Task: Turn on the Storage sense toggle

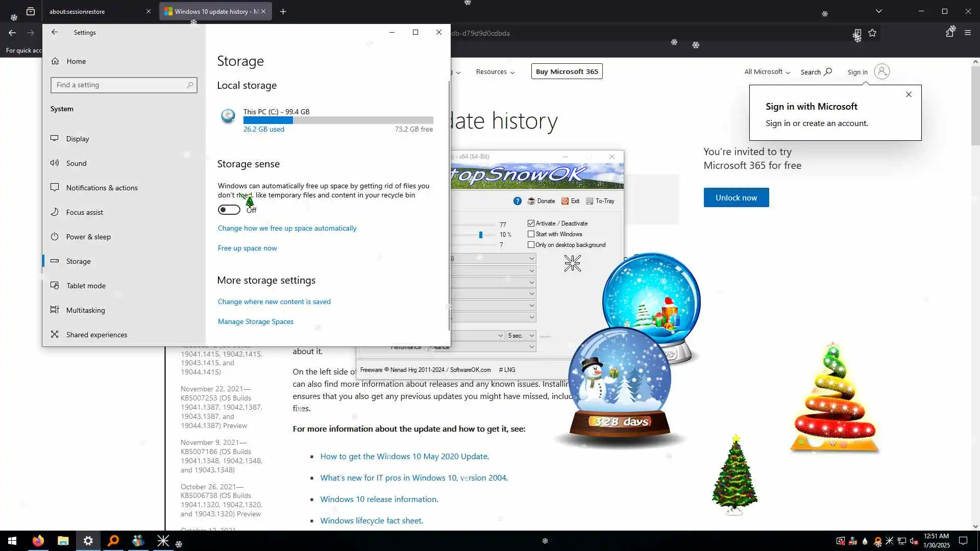Action: [x=229, y=210]
